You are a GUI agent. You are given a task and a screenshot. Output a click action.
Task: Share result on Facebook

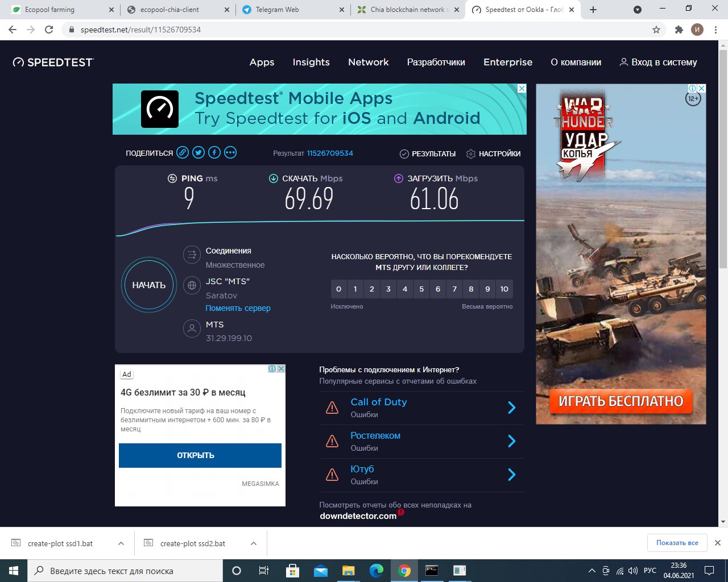(x=214, y=152)
